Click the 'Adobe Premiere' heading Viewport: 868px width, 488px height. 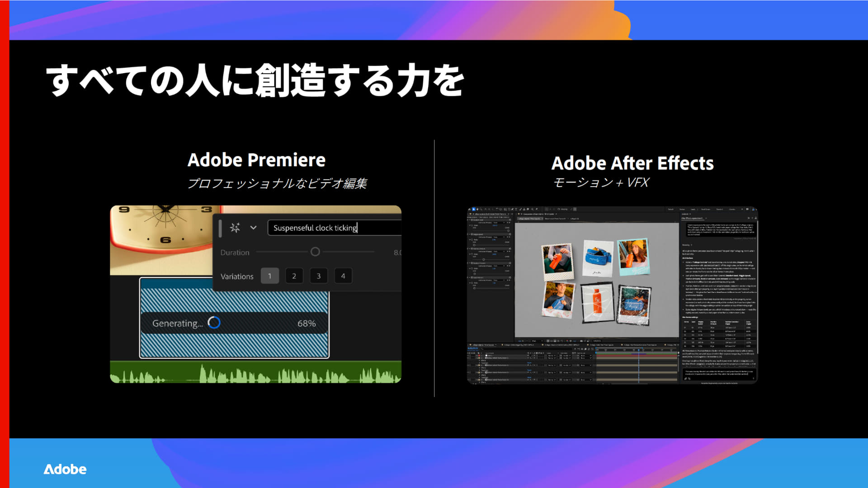(x=256, y=160)
